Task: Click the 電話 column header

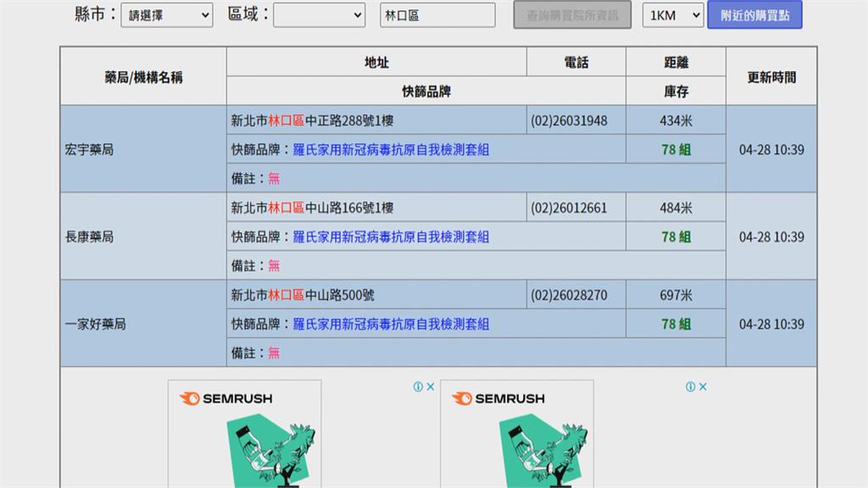Action: pyautogui.click(x=576, y=63)
